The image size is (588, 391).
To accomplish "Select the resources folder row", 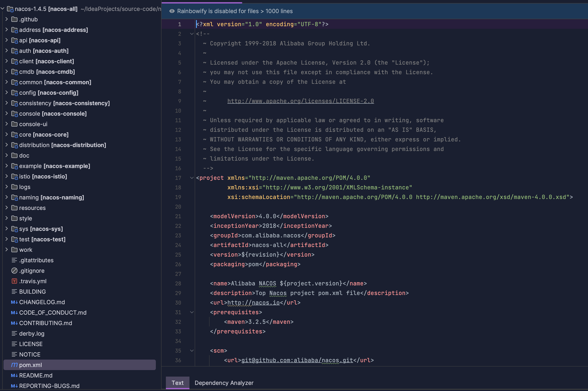I will (79, 208).
